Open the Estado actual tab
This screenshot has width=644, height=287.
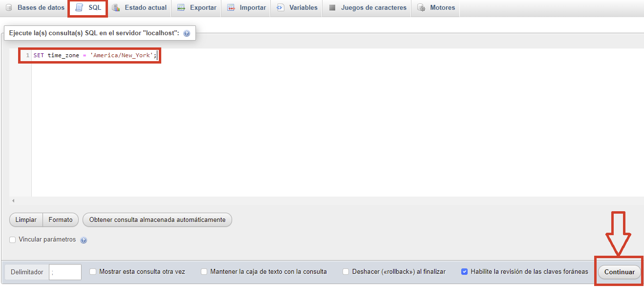tap(139, 8)
